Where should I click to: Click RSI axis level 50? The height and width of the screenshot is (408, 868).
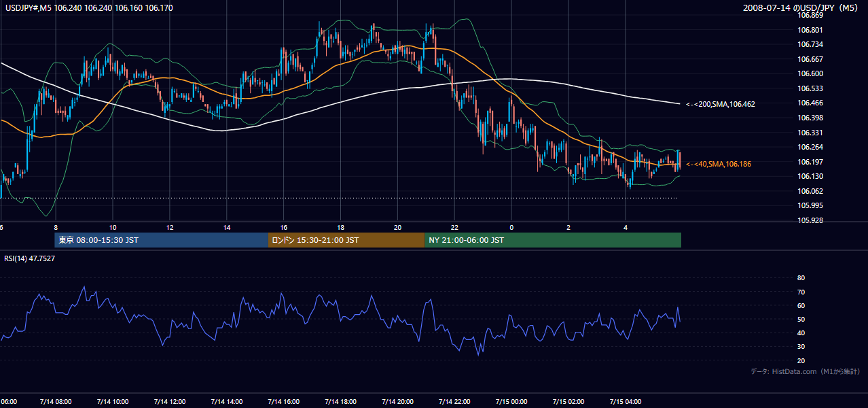(x=801, y=319)
